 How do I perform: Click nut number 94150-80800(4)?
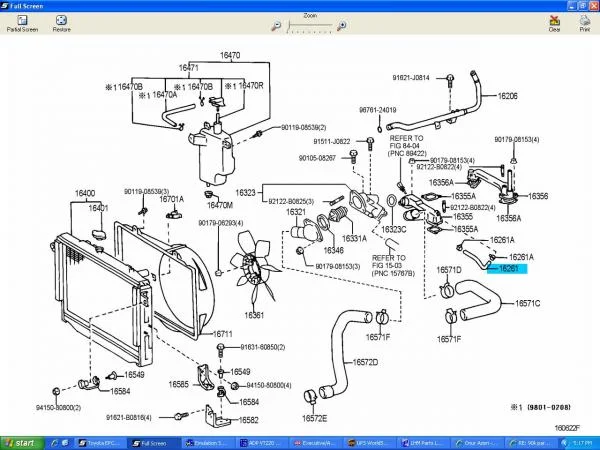click(x=269, y=385)
